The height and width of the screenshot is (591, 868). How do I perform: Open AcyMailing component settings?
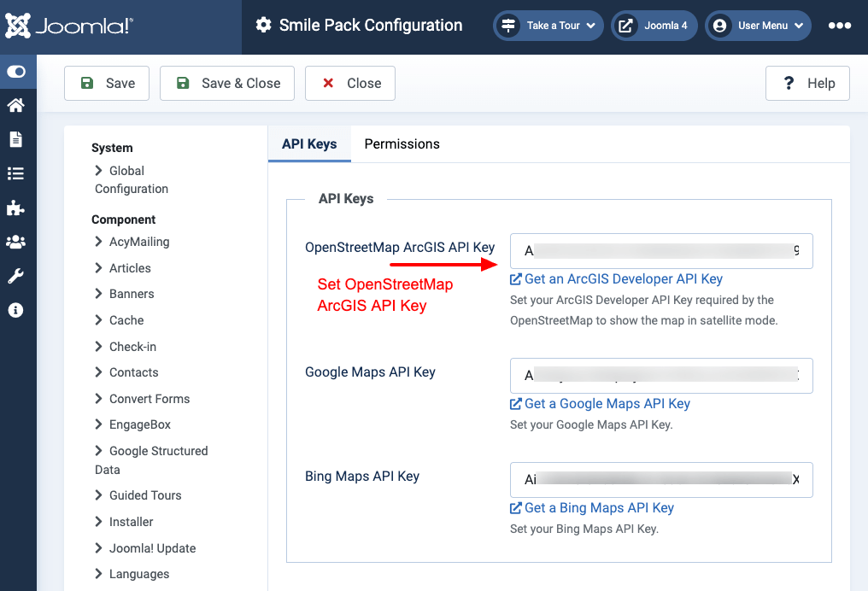[x=132, y=242]
